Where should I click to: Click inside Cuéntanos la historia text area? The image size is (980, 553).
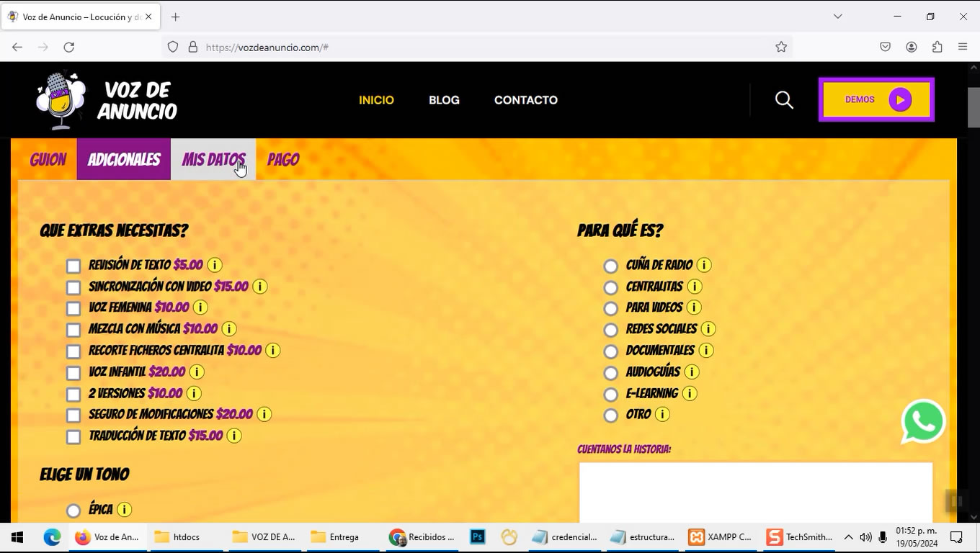point(755,493)
